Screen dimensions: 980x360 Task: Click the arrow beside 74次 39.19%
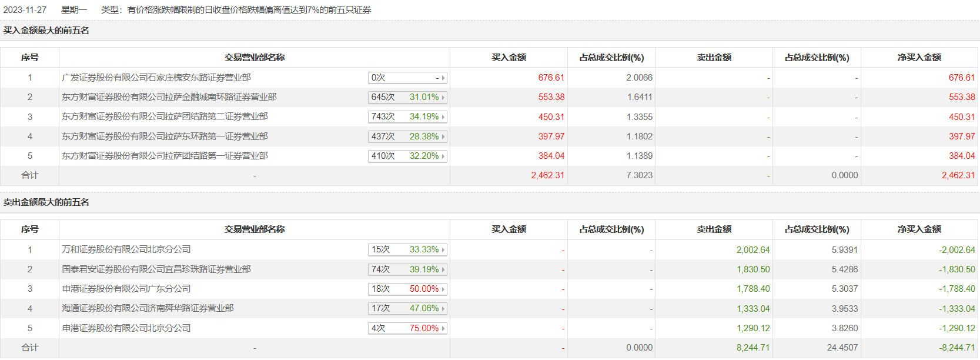click(x=443, y=269)
